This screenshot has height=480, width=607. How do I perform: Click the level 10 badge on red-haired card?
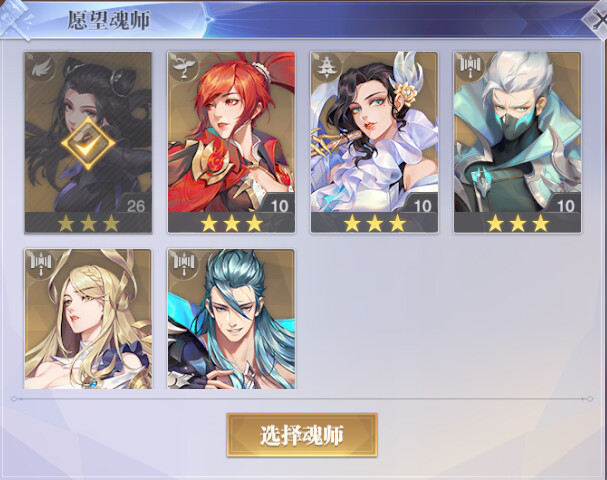coord(279,206)
